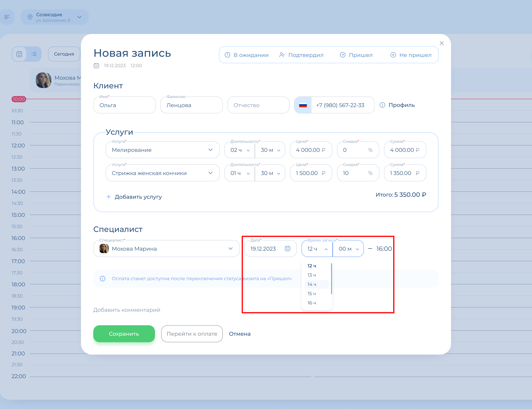The image size is (532, 409).
Task: Click the phone number field
Action: click(x=343, y=105)
